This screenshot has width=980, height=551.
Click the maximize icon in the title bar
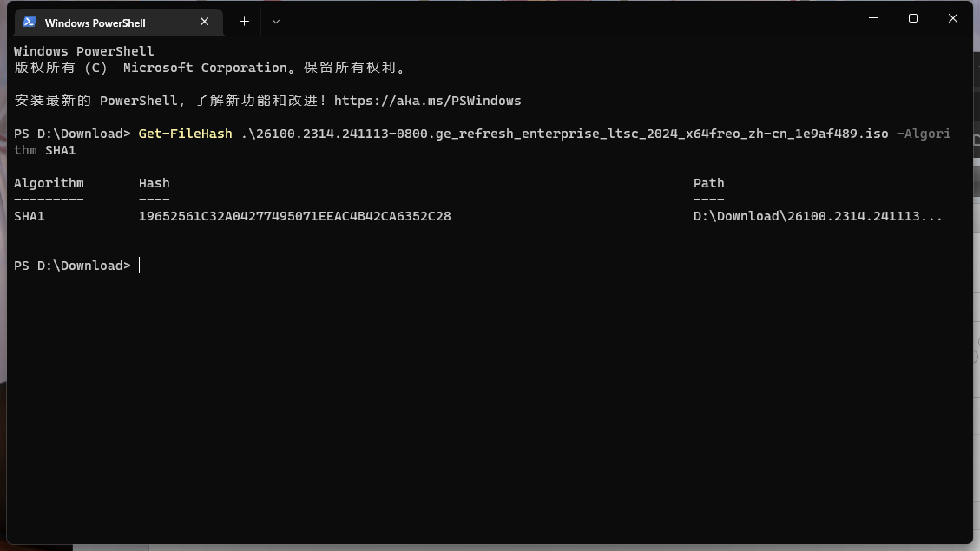coord(913,17)
